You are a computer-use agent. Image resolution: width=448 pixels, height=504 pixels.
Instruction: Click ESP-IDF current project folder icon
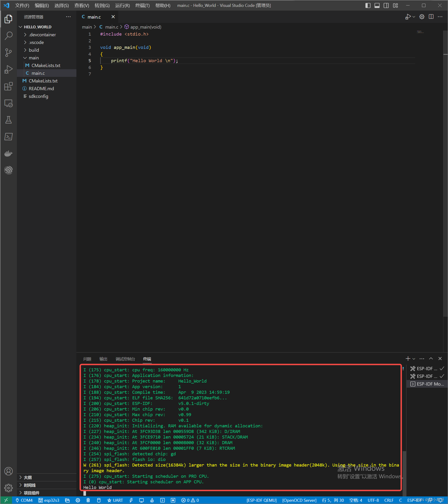(67, 500)
